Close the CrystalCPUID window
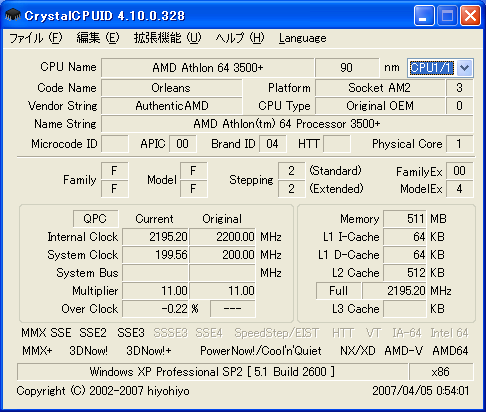Screen dimensions: 486x412 pyautogui.click(x=470, y=15)
